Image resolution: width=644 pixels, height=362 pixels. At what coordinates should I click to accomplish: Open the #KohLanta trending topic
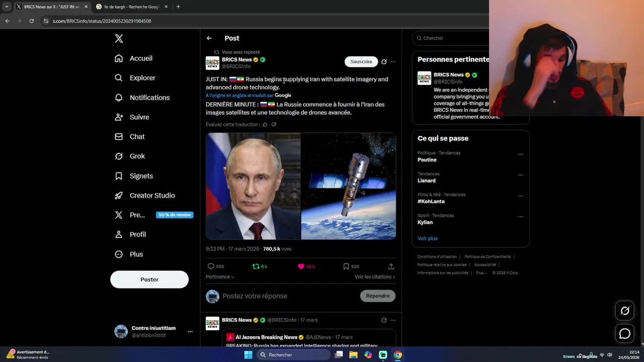[x=431, y=202]
